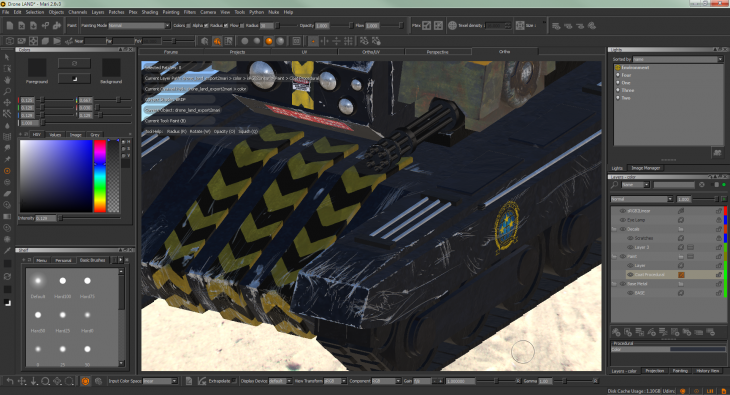Select the Eraser tool in left toolbar

(x=7, y=193)
